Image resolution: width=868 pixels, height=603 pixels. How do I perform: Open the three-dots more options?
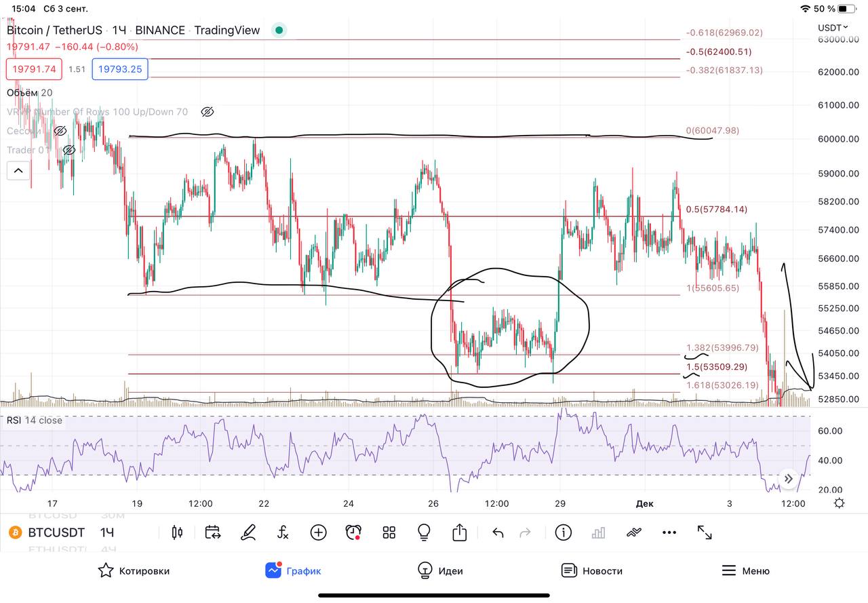coord(669,532)
